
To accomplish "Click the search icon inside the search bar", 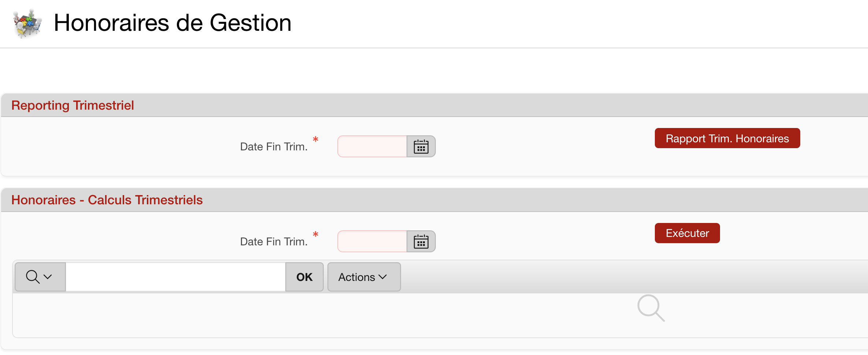I will pyautogui.click(x=32, y=277).
